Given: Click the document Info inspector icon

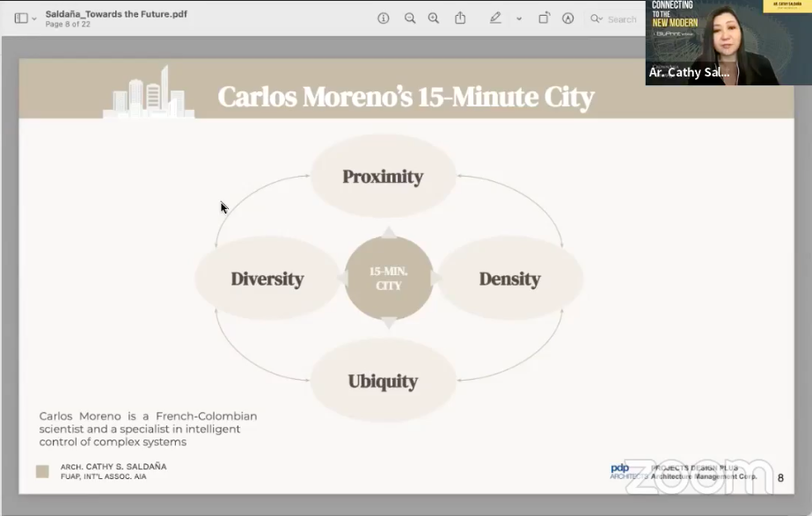Looking at the screenshot, I should click(x=384, y=18).
